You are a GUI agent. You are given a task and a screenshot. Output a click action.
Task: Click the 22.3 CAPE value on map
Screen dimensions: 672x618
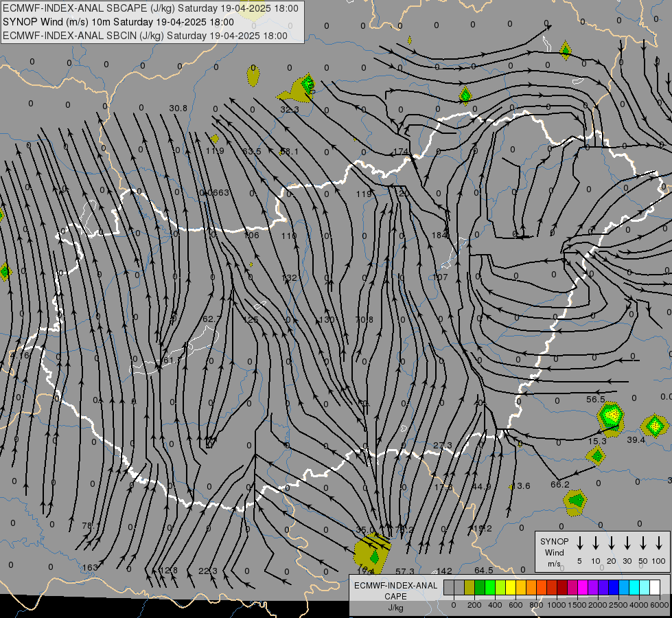[208, 571]
